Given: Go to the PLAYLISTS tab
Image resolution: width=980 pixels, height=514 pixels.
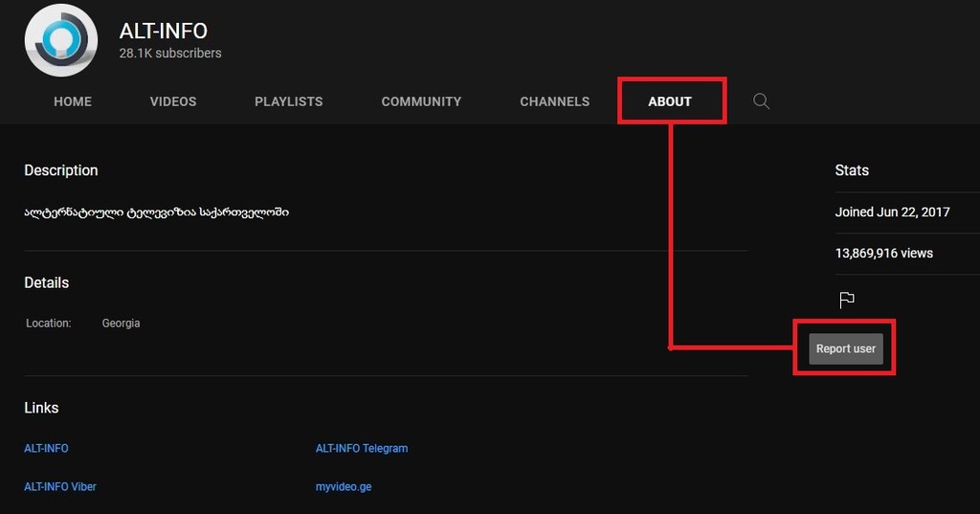Looking at the screenshot, I should pos(289,101).
